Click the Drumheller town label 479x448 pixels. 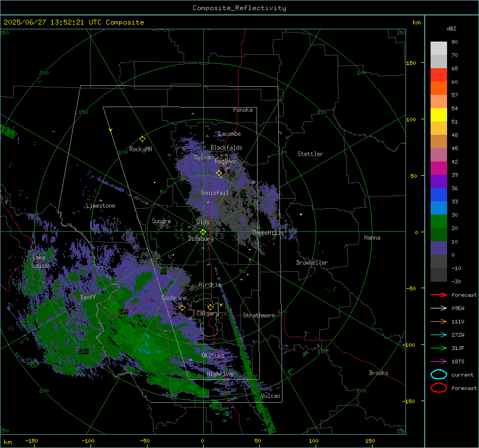(312, 263)
